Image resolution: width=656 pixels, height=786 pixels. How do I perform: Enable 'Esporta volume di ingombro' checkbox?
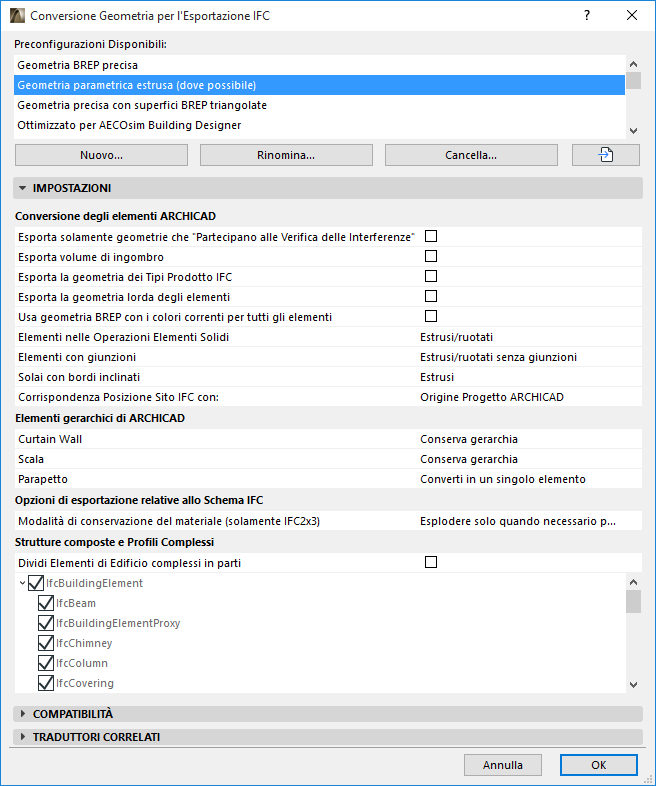[x=431, y=257]
